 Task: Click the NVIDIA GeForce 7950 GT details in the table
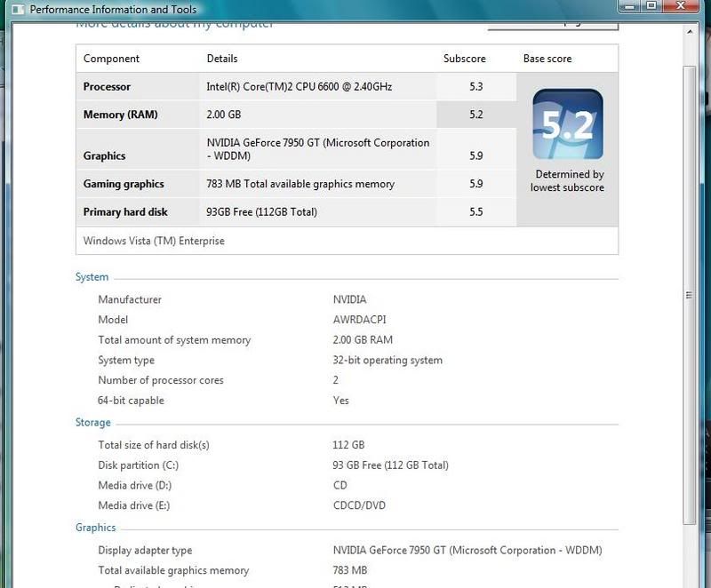tap(318, 149)
